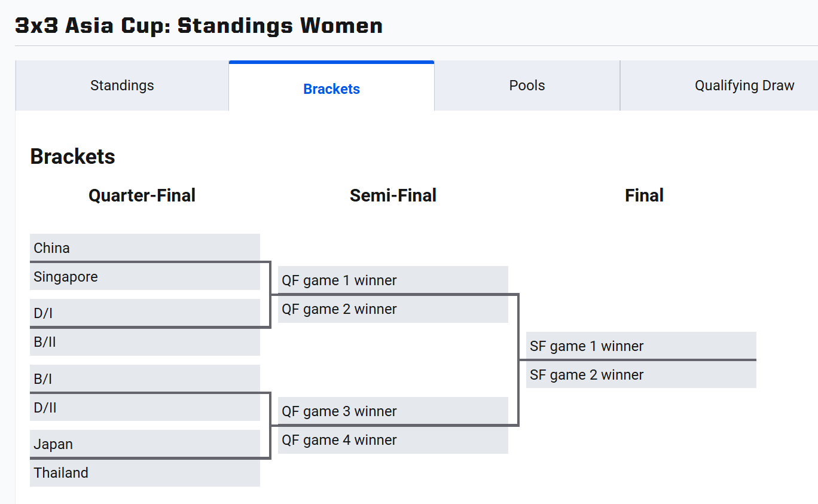
Task: Select the Brackets tab
Action: coord(331,88)
